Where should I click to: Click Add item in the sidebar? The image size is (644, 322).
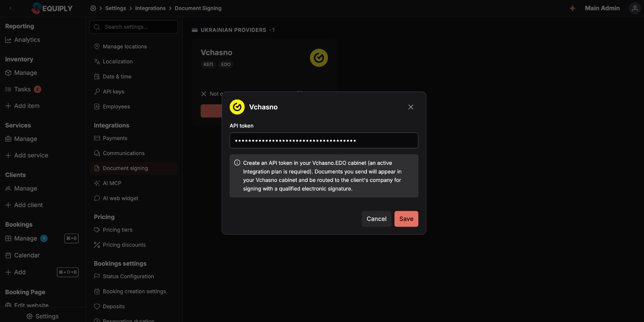coord(23,106)
